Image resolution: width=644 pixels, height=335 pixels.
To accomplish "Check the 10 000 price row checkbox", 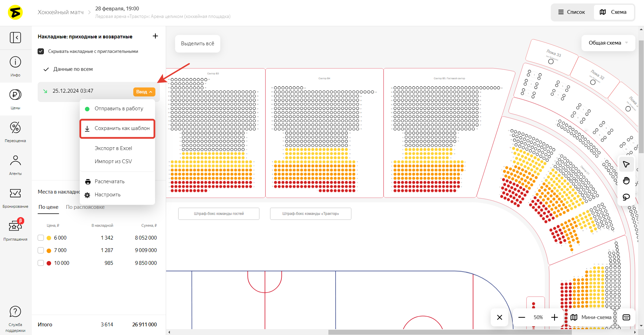I will 41,263.
